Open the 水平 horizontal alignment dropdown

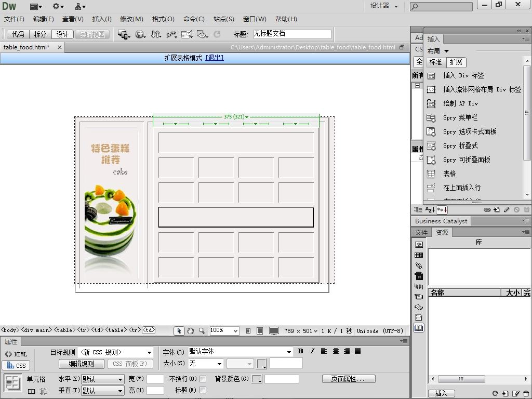pos(103,379)
